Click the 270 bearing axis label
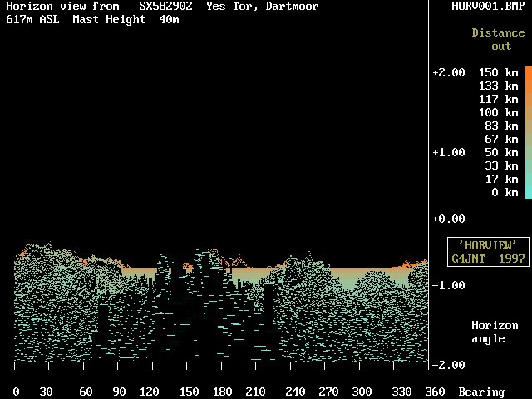532x399 pixels. point(325,392)
